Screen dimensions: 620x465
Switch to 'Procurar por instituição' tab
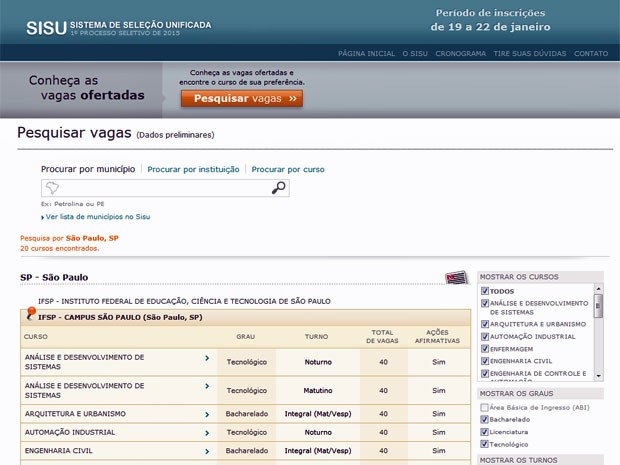point(193,170)
